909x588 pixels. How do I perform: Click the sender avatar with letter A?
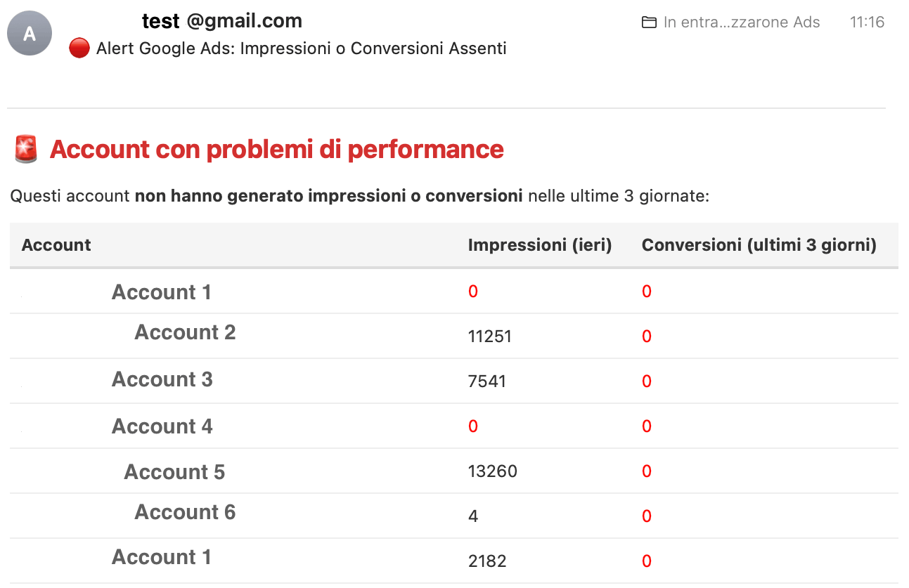pyautogui.click(x=30, y=33)
